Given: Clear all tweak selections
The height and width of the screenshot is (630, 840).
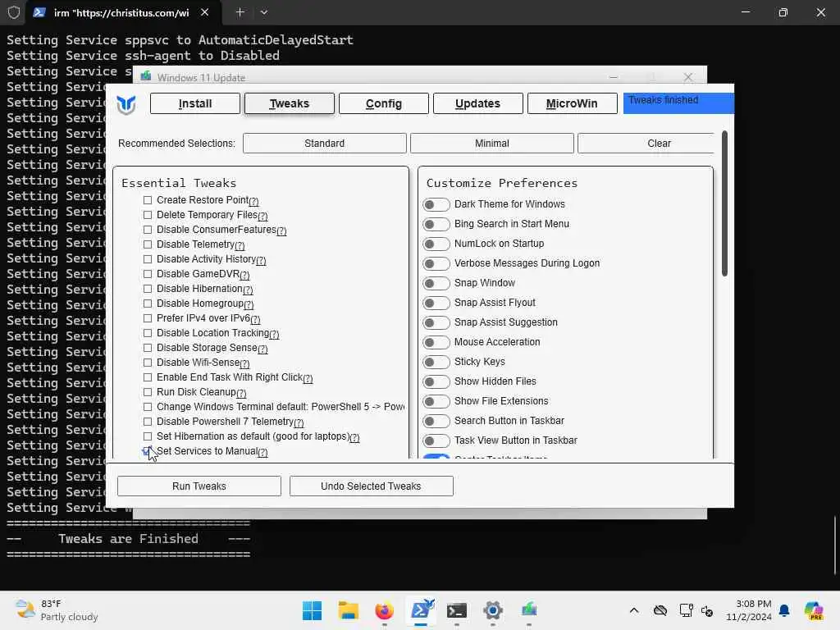Looking at the screenshot, I should [646, 144].
